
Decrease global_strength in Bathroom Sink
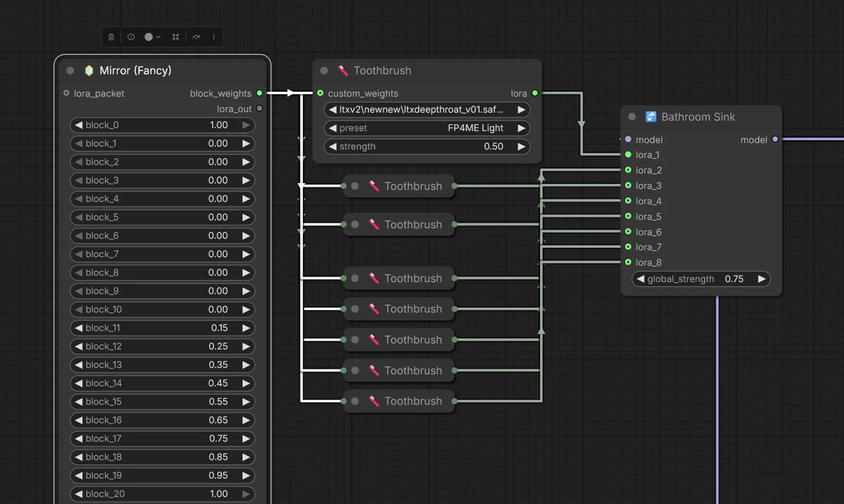pos(640,279)
